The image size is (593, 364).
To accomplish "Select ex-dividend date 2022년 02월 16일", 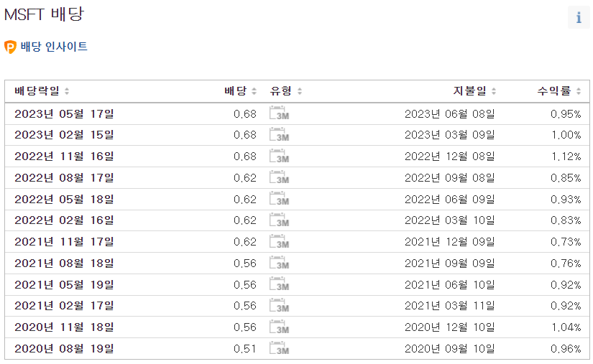I will [x=64, y=220].
